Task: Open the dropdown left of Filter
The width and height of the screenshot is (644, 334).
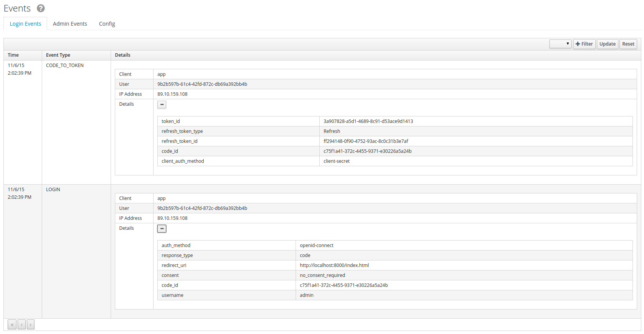Action: (560, 44)
